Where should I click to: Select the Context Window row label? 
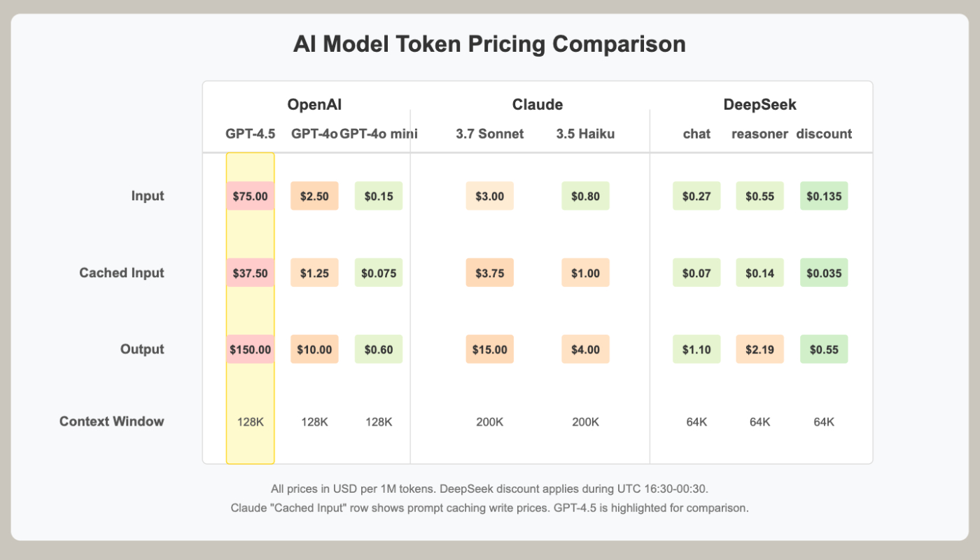coord(112,421)
